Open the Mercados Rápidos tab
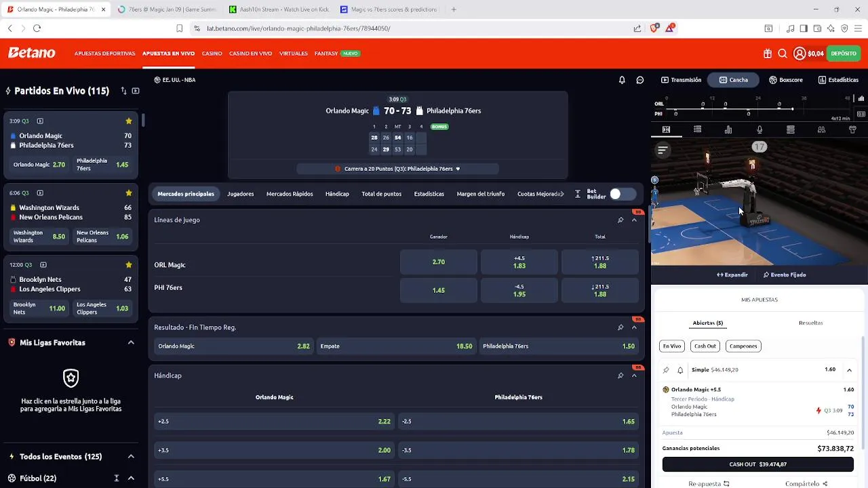The image size is (868, 488). [290, 194]
